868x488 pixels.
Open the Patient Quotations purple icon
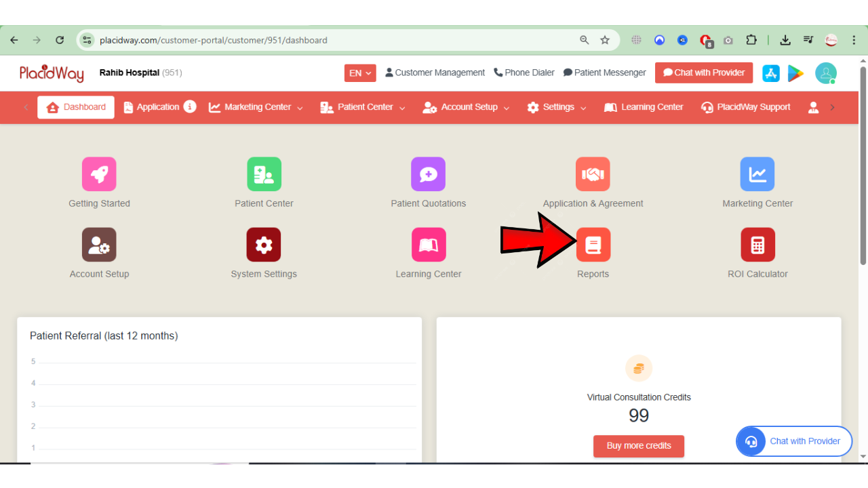pos(428,174)
